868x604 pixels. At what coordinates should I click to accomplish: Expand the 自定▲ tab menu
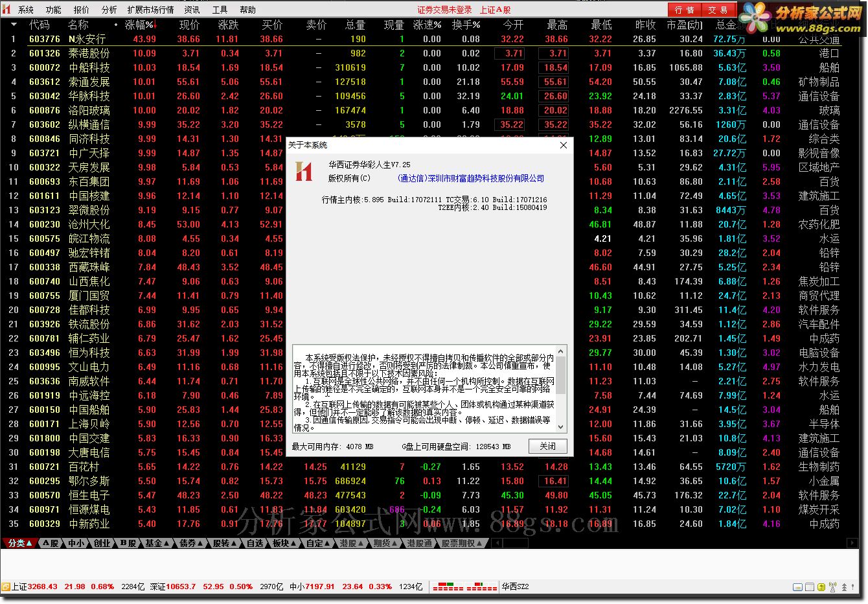click(318, 543)
